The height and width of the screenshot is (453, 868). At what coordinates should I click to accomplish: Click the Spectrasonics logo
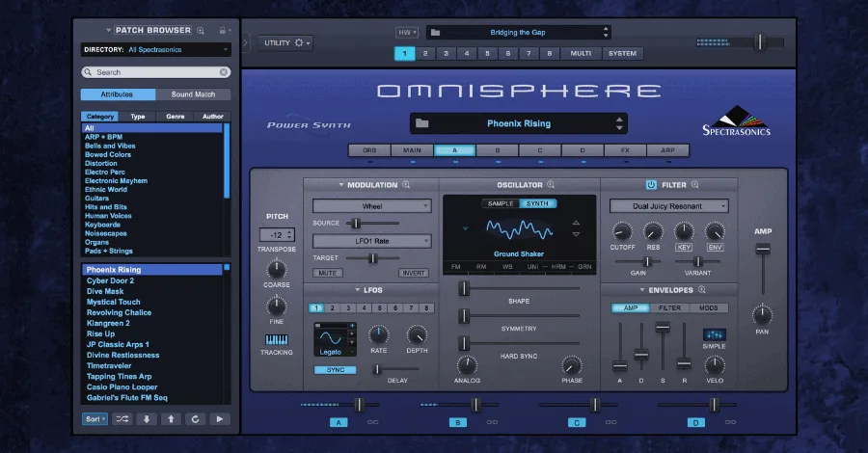(x=736, y=121)
